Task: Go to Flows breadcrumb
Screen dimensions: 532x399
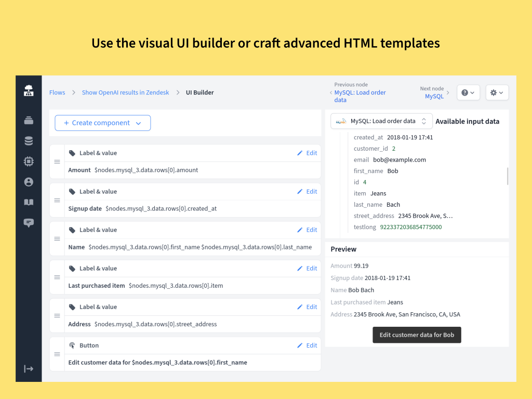Action: tap(57, 92)
